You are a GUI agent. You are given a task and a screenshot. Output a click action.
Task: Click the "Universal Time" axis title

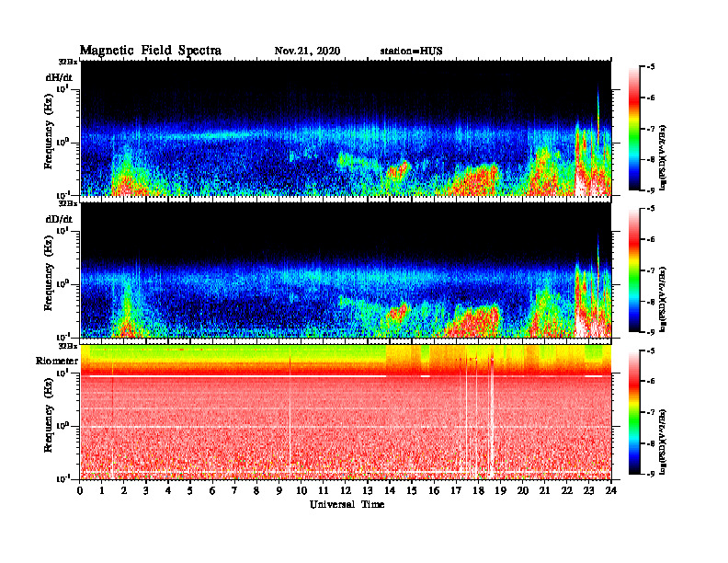(347, 504)
